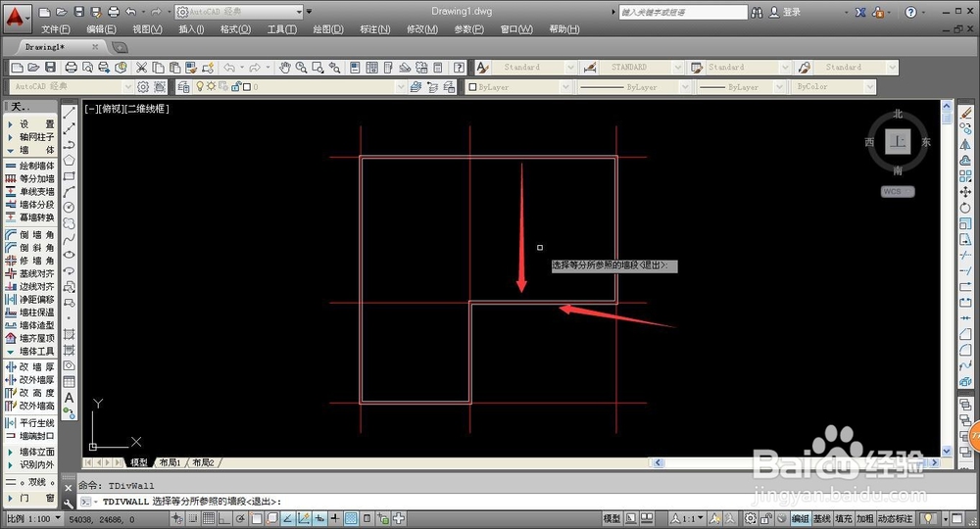Click 单线变墙 line-to-wall tool
The width and height of the screenshot is (980, 529).
(30, 192)
